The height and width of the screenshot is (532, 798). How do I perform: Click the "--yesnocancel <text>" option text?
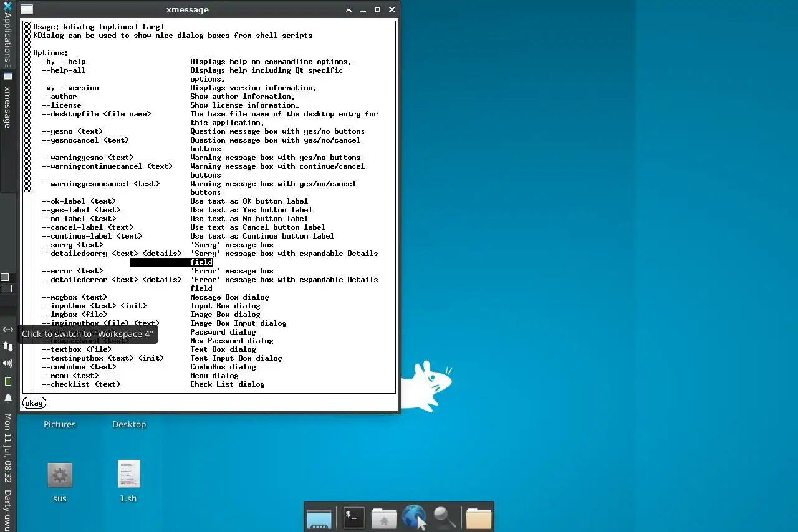85,140
